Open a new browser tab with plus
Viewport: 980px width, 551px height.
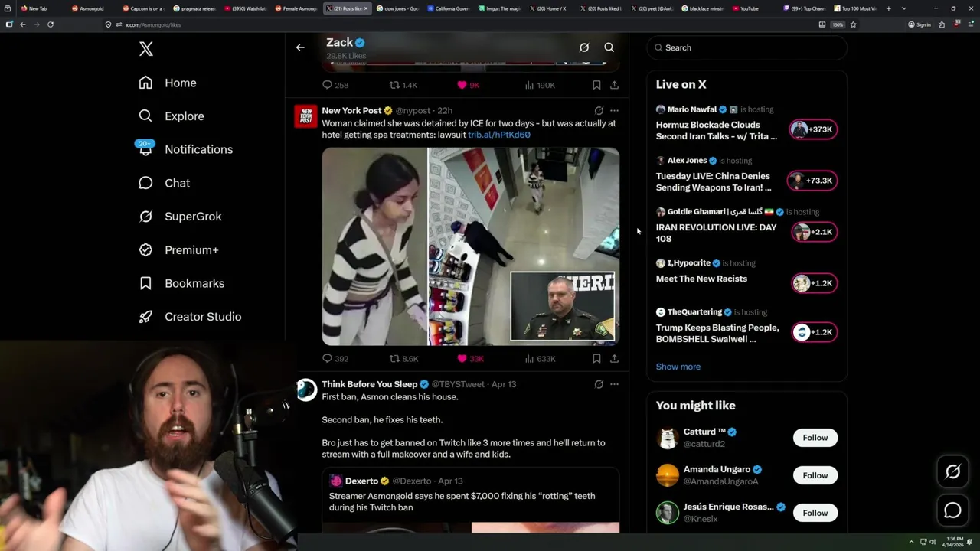pyautogui.click(x=888, y=8)
